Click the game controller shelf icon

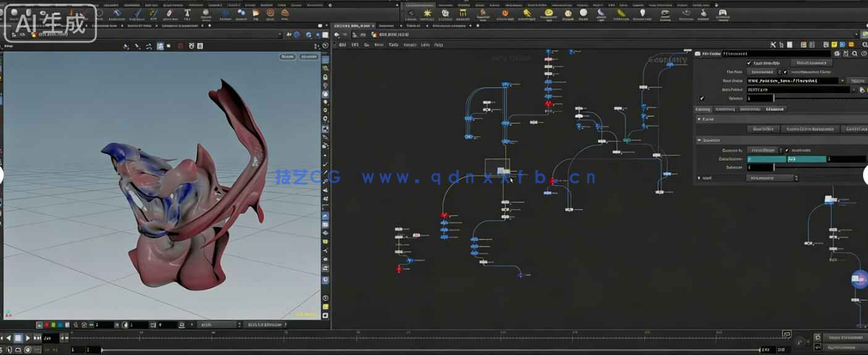(722, 12)
